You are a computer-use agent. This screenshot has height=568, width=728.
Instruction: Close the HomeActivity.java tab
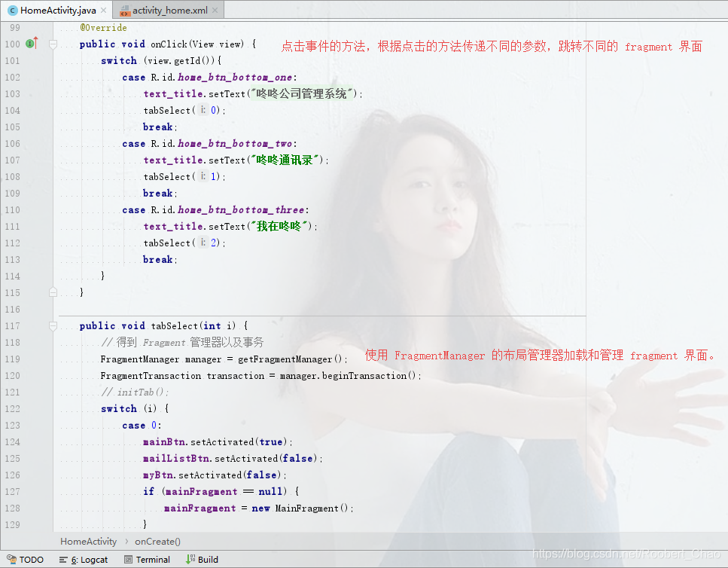point(102,11)
